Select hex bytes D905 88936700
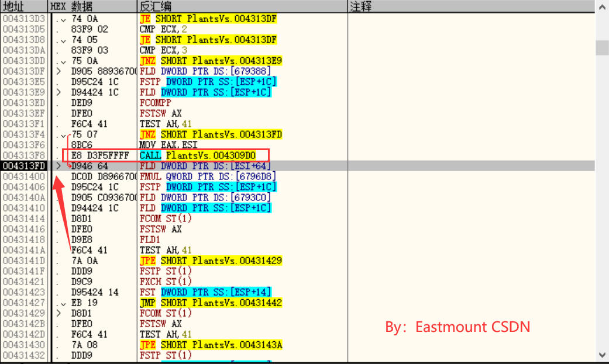This screenshot has height=364, width=609. click(104, 71)
